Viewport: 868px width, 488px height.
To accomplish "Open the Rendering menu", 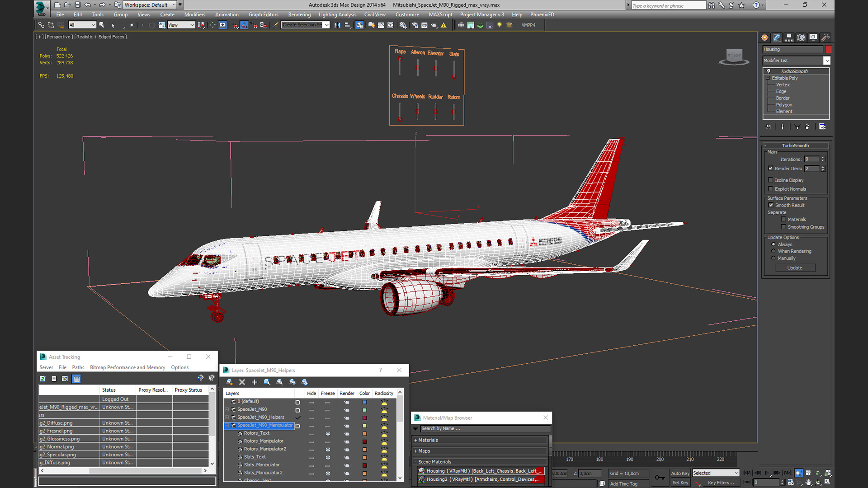I will (x=299, y=15).
